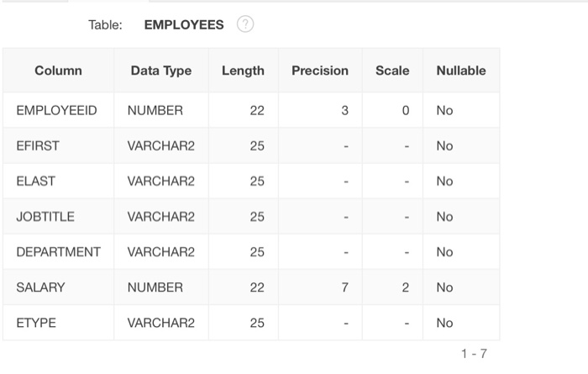
Task: Select the JOBTITLE column cell
Action: click(45, 216)
